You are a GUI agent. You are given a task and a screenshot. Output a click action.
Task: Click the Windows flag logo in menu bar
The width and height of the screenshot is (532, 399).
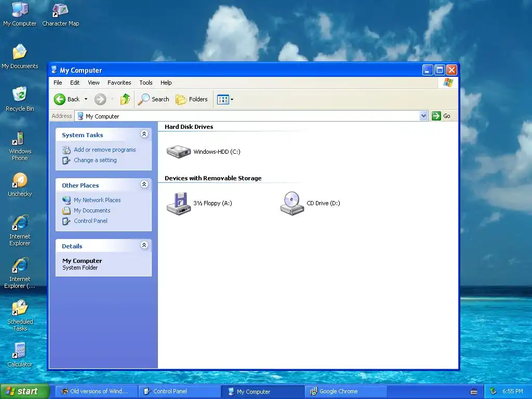pos(448,83)
